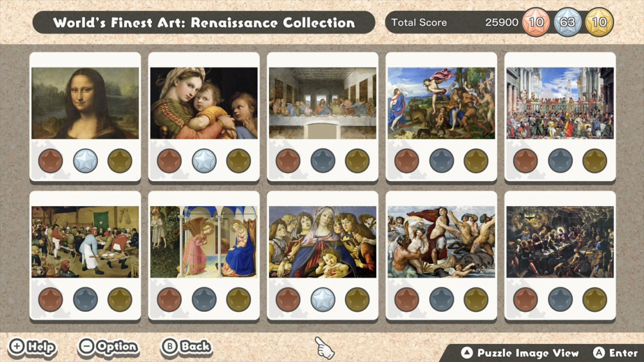Click the silver medal under the Annunciation painting
The height and width of the screenshot is (362, 644).
[204, 299]
